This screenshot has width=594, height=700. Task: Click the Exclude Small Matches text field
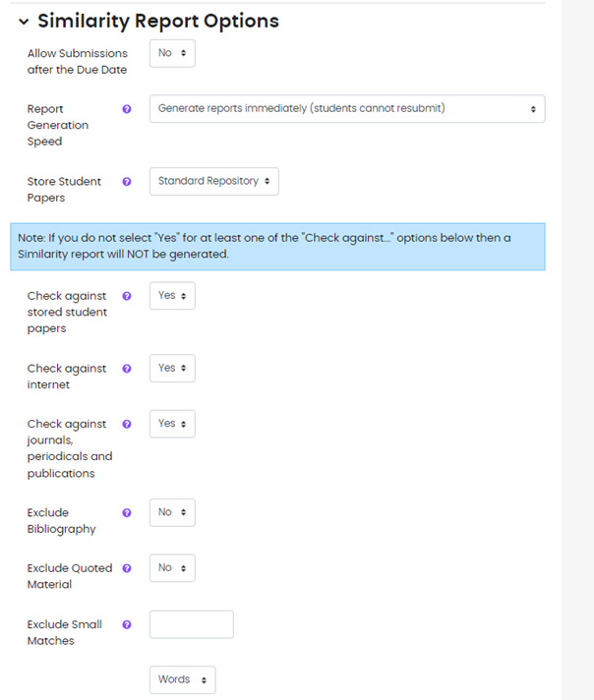tap(191, 624)
